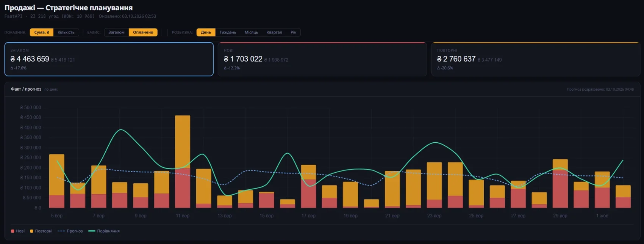Click the Продажі — Стратегічне планування heading
The height and width of the screenshot is (244, 644).
(69, 8)
